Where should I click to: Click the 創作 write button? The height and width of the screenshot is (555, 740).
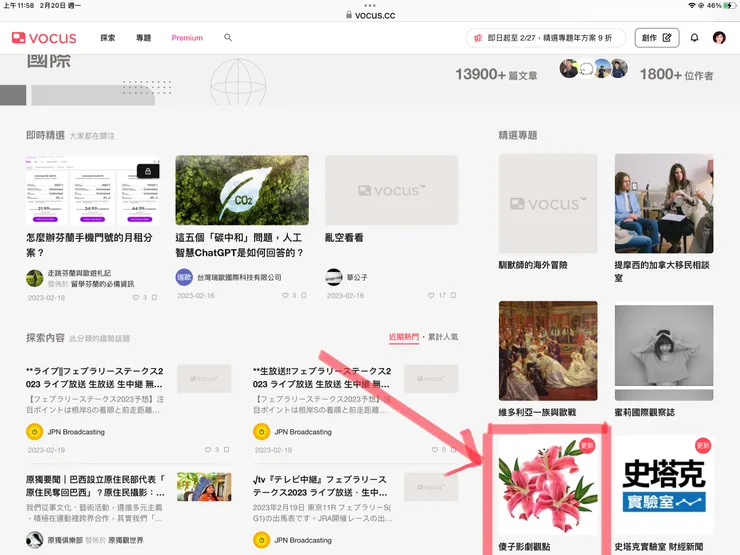pos(657,38)
